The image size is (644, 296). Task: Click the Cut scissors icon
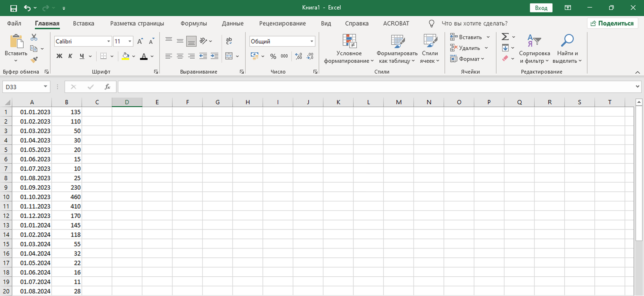click(34, 37)
